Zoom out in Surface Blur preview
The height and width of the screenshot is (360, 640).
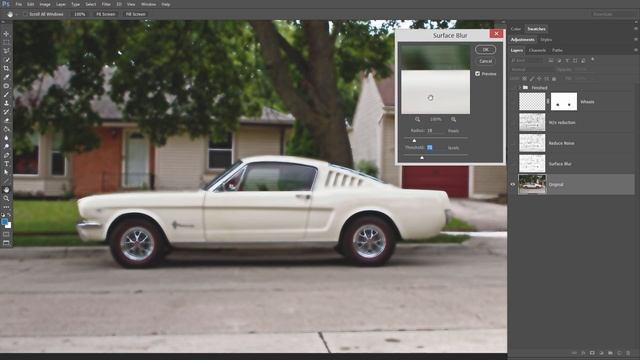point(418,119)
